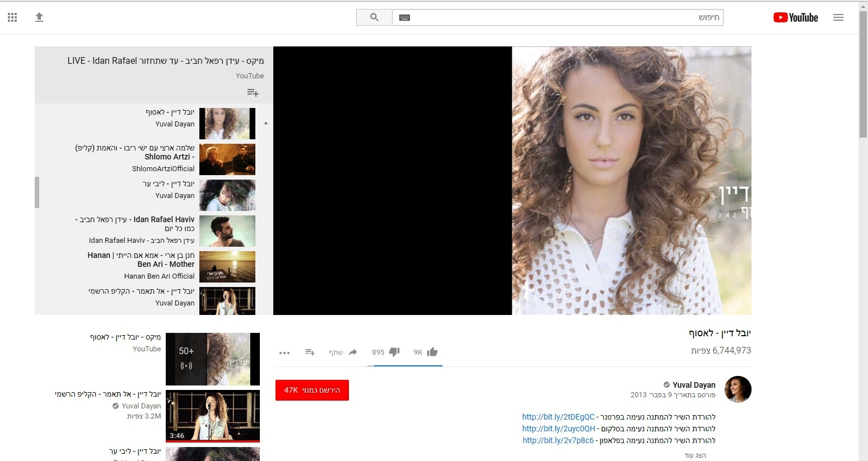This screenshot has height=461, width=868.
Task: Click the playlist panel scrollbar handle
Action: (x=37, y=192)
